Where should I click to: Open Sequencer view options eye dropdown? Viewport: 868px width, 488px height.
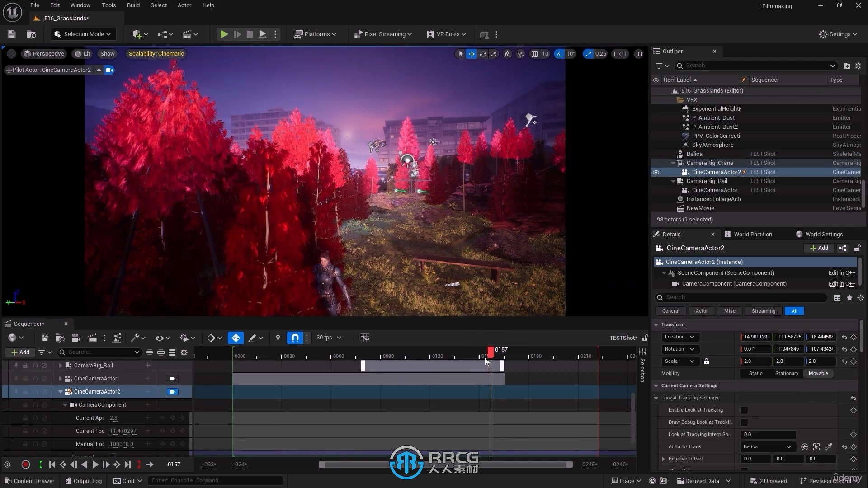tap(162, 338)
